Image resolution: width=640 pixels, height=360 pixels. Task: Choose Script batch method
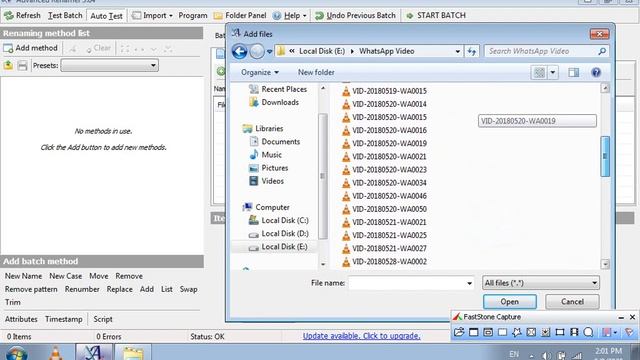pos(103,319)
